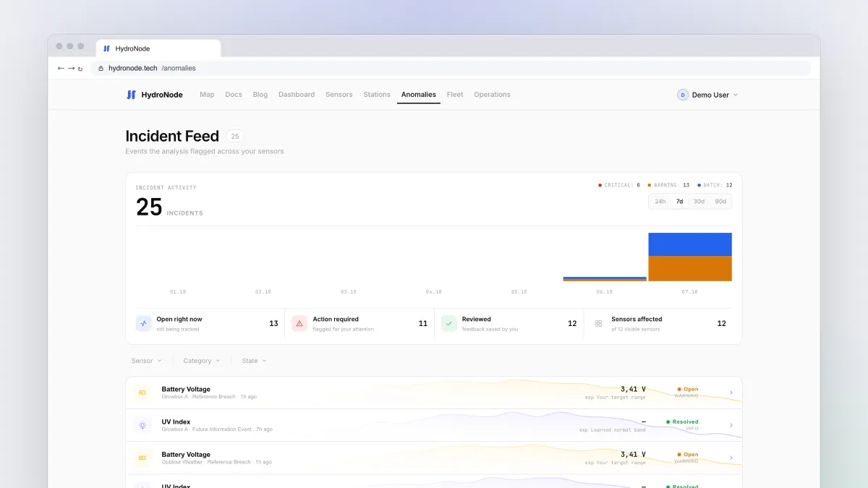The height and width of the screenshot is (488, 868).
Task: Click the HydroNode favicon in browser tab
Action: click(x=106, y=48)
